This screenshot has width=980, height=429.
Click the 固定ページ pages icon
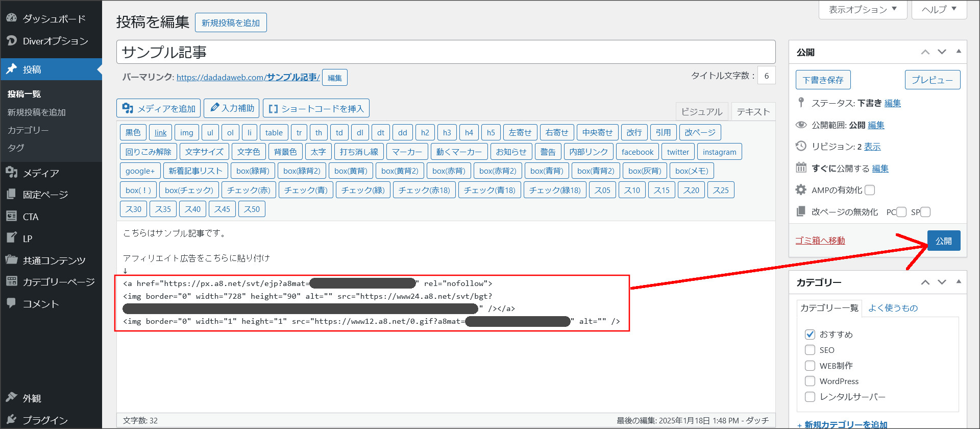point(11,194)
